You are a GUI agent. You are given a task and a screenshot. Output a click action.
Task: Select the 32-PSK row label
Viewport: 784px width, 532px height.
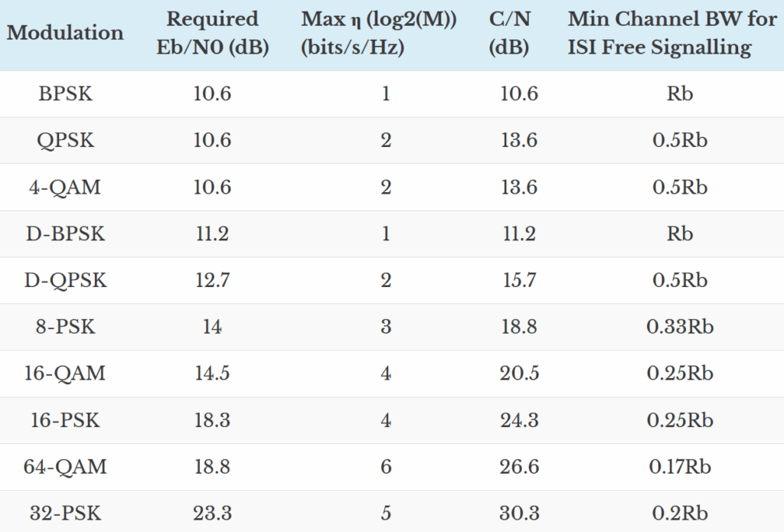[x=66, y=514]
